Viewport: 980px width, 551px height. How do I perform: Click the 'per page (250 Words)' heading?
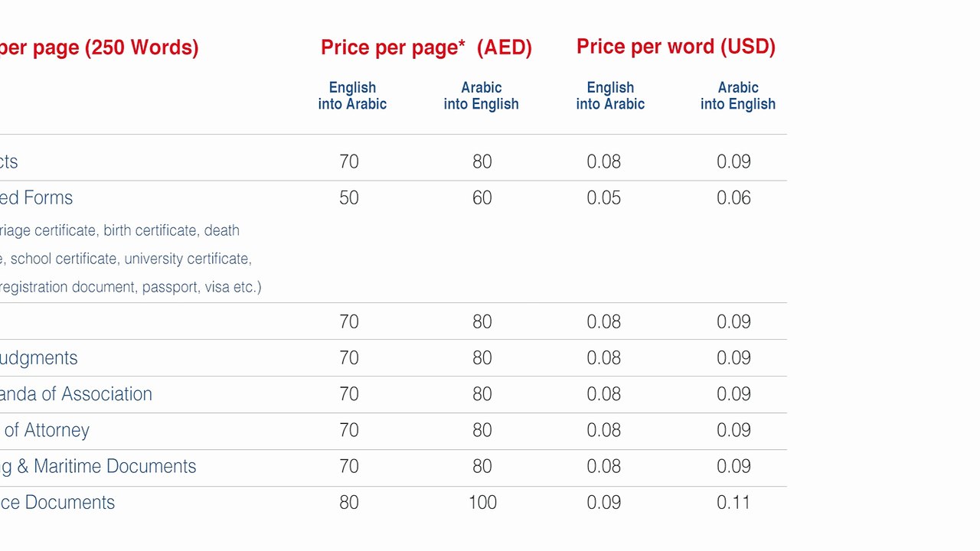99,47
